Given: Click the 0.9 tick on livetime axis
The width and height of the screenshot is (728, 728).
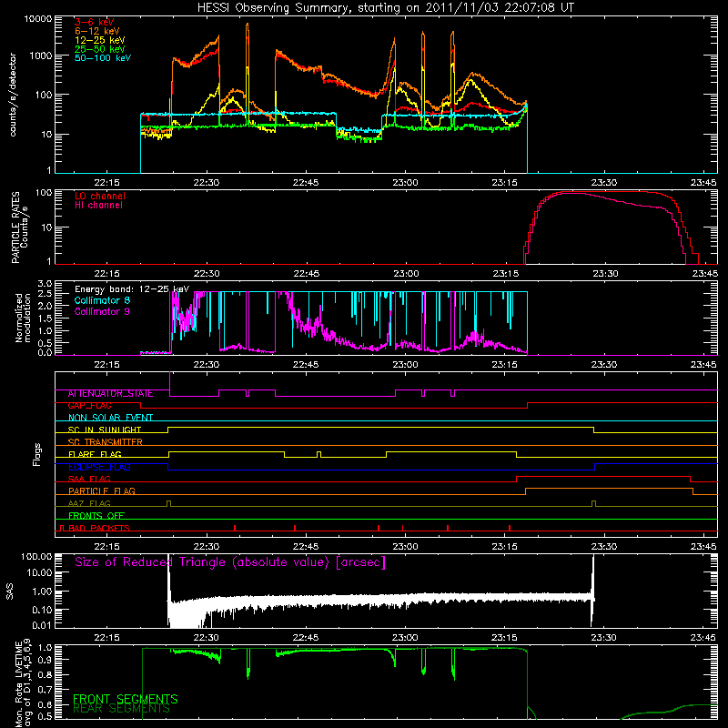Looking at the screenshot, I should pos(45,660).
